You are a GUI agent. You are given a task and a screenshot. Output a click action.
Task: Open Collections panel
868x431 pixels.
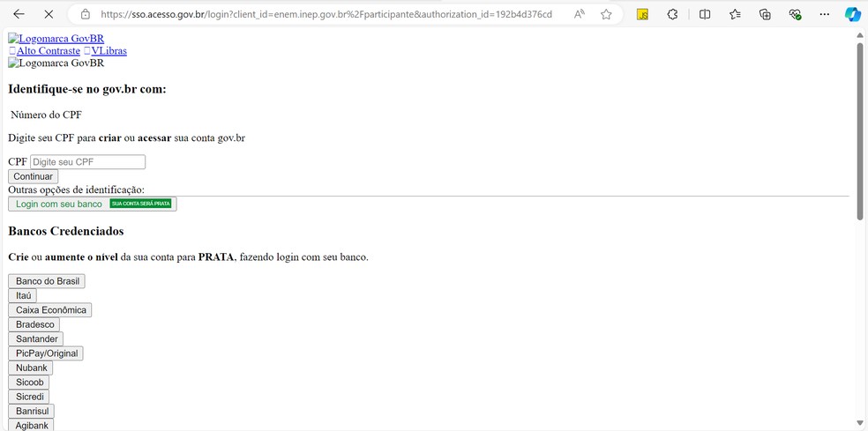pos(765,14)
